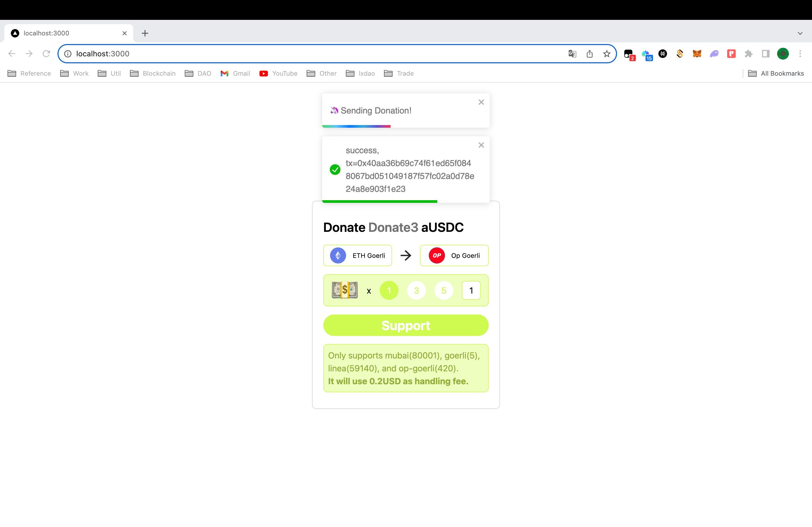Toggle the amount multiplier button '3'
Screen dimensions: 812x527
point(416,290)
